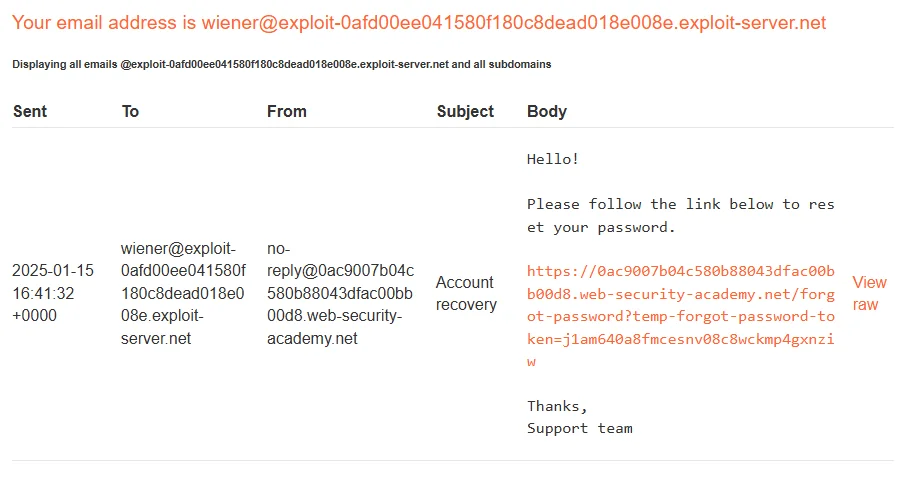Click the Subject column header
This screenshot has width=907, height=478.
pyautogui.click(x=465, y=111)
